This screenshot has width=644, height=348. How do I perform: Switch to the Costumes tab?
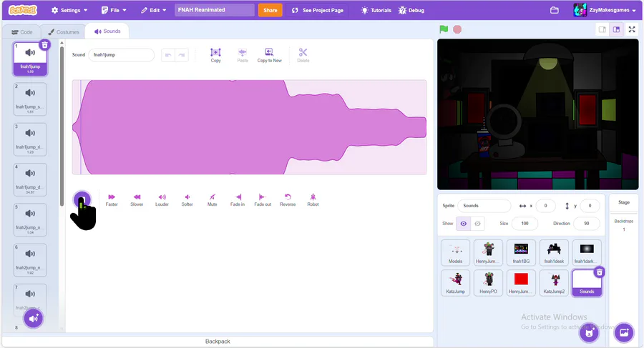coord(63,31)
